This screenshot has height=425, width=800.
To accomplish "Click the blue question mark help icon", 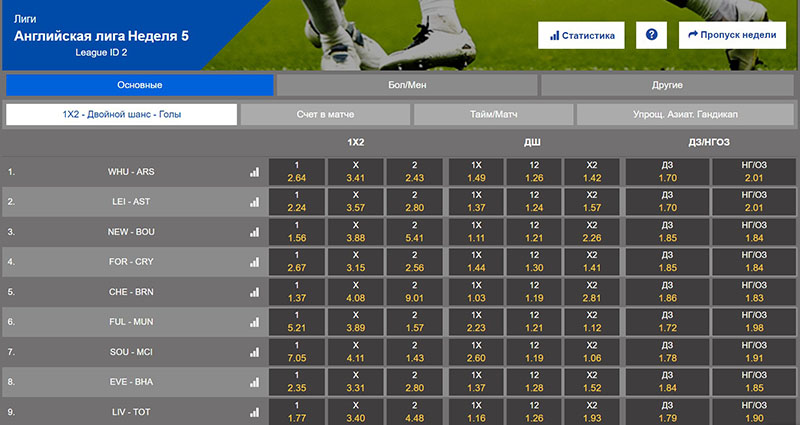I will click(652, 35).
